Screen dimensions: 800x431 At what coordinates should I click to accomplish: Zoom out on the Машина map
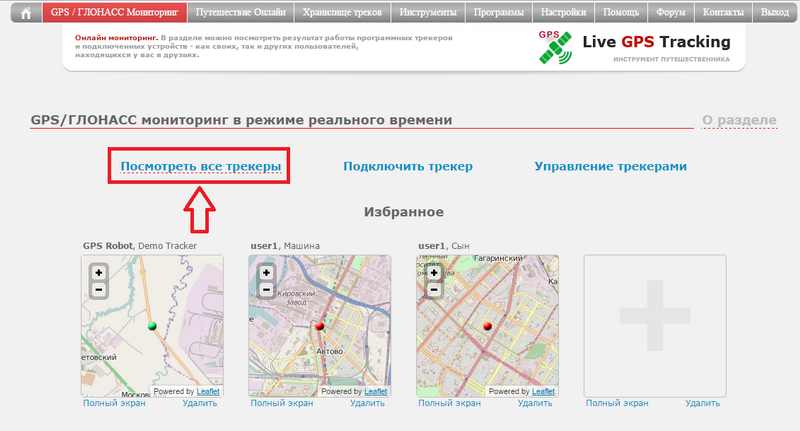click(266, 290)
